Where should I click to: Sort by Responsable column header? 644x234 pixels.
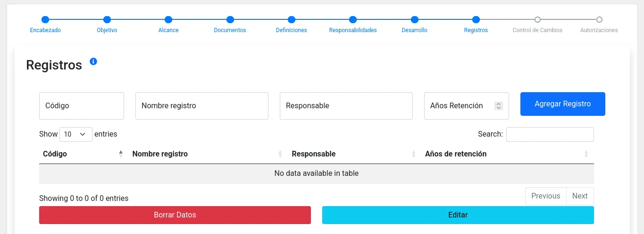tap(313, 154)
